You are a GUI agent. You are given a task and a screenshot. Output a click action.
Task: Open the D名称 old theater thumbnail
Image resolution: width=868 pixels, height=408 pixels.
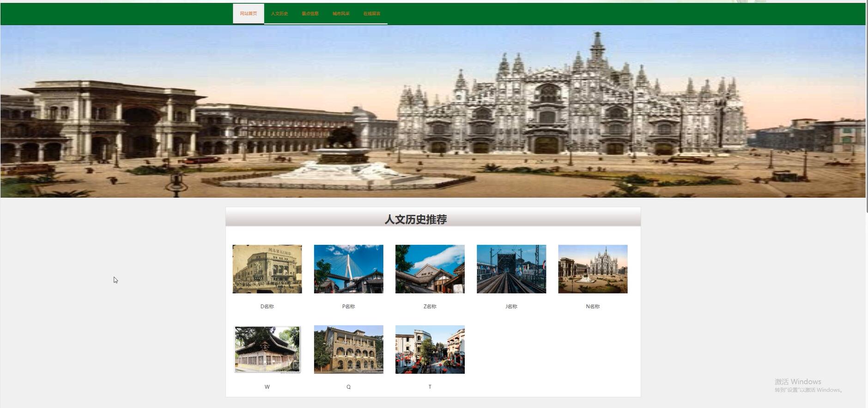tap(267, 269)
